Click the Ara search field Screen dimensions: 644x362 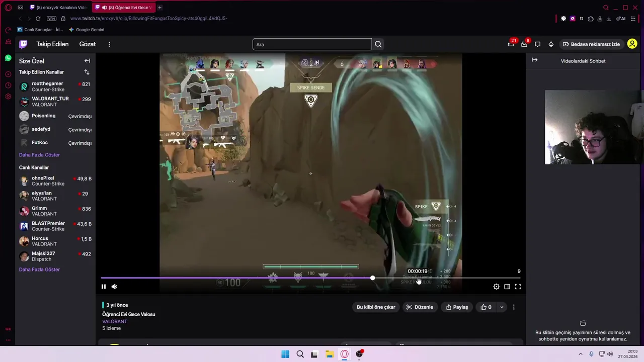[x=312, y=44]
